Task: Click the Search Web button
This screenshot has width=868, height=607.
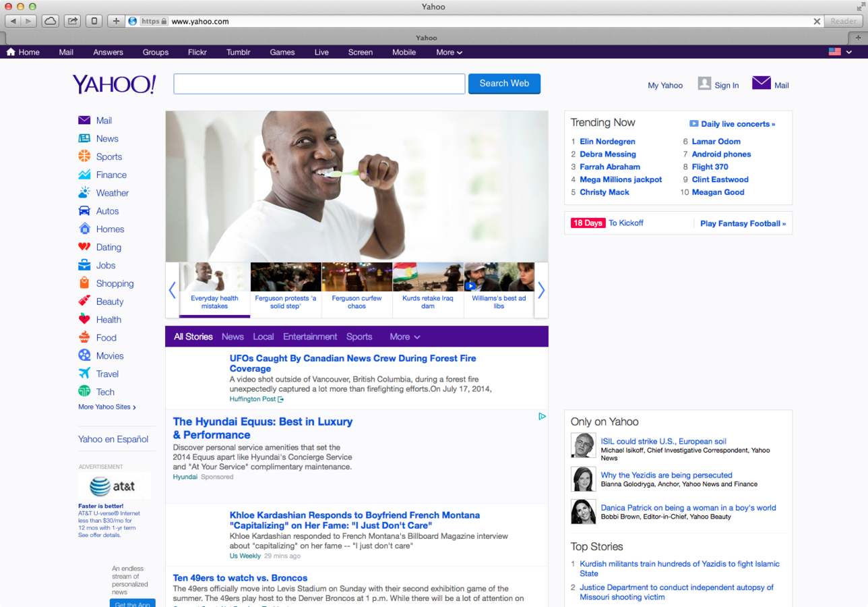Action: tap(504, 84)
